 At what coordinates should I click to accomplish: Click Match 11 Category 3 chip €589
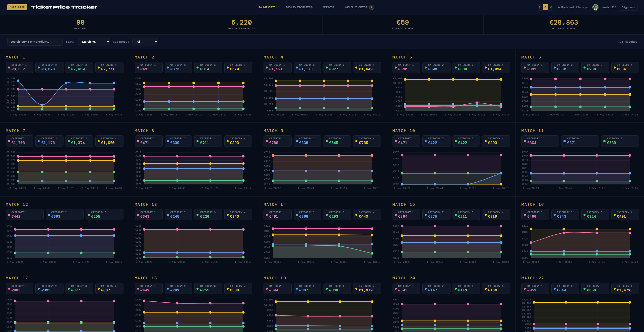click(x=620, y=141)
